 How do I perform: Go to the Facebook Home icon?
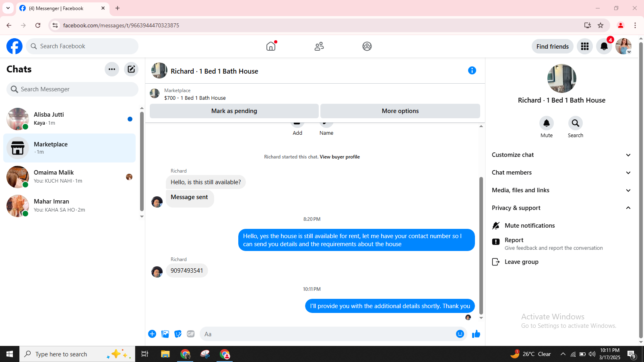271,46
